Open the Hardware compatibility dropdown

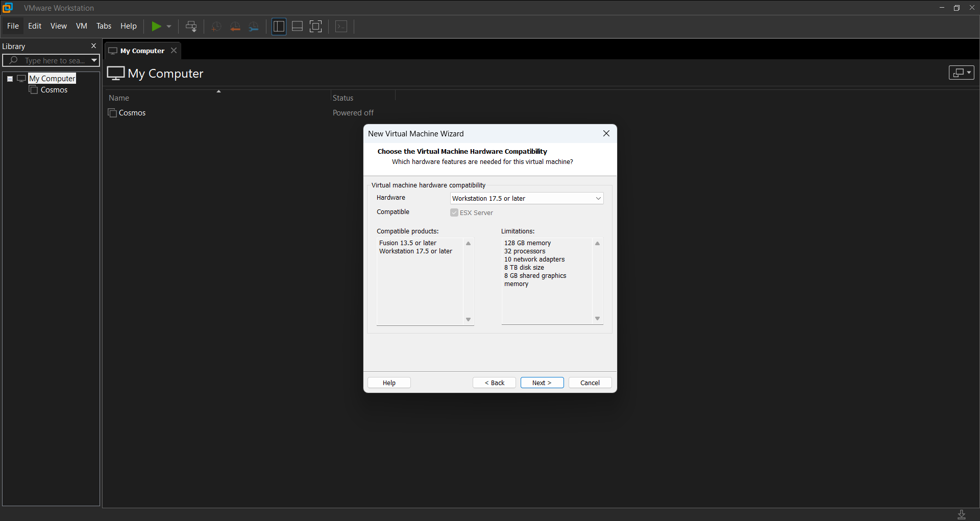527,198
